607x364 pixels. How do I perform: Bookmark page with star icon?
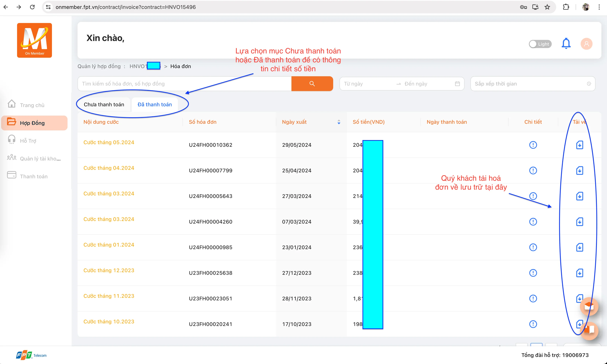[x=547, y=7]
